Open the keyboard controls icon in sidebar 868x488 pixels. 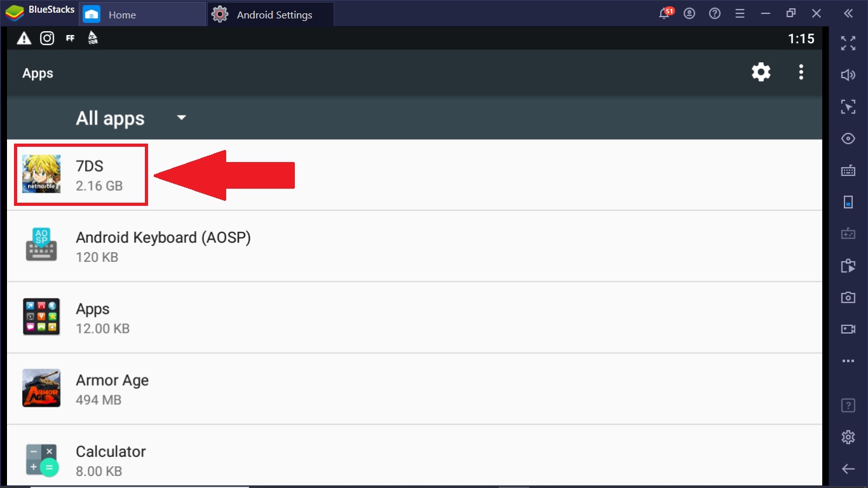[x=848, y=170]
